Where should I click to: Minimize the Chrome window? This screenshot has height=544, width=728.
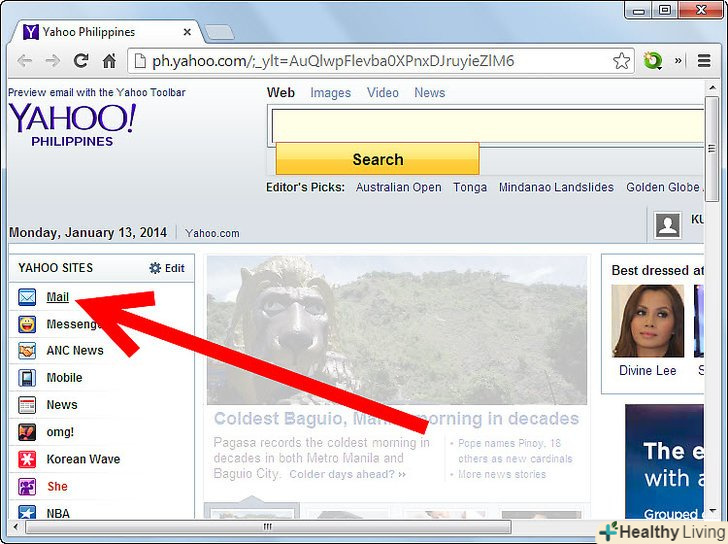tap(639, 10)
